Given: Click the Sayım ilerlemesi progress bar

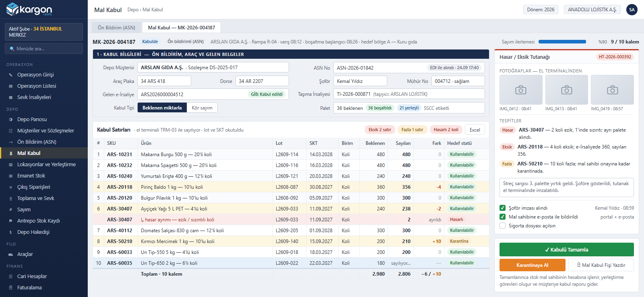Looking at the screenshot, I should 562,42.
